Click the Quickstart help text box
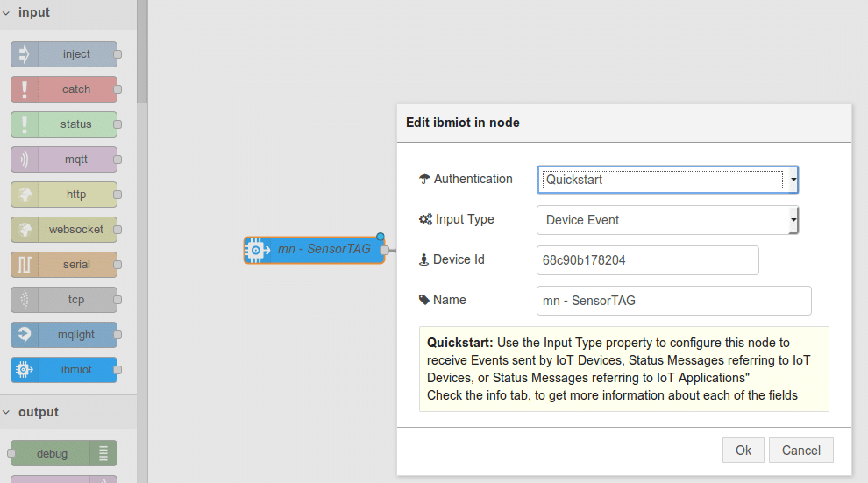 pyautogui.click(x=624, y=369)
